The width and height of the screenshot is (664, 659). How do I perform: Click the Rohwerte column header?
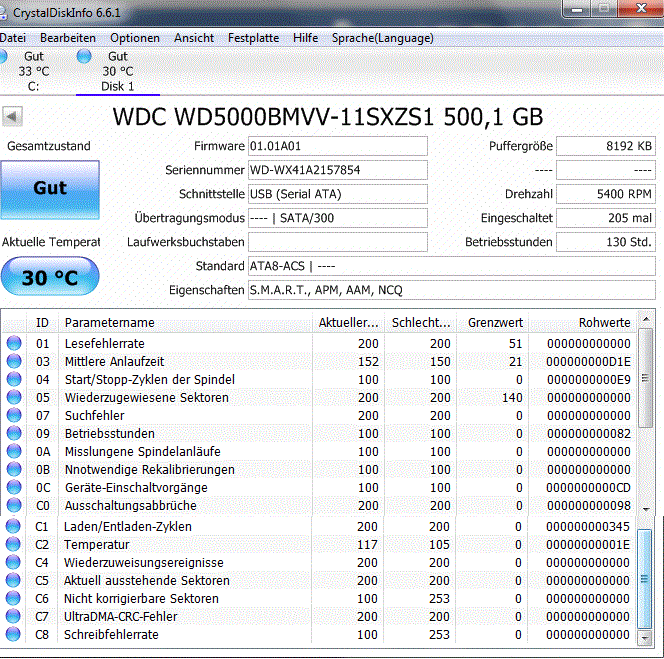[x=582, y=323]
